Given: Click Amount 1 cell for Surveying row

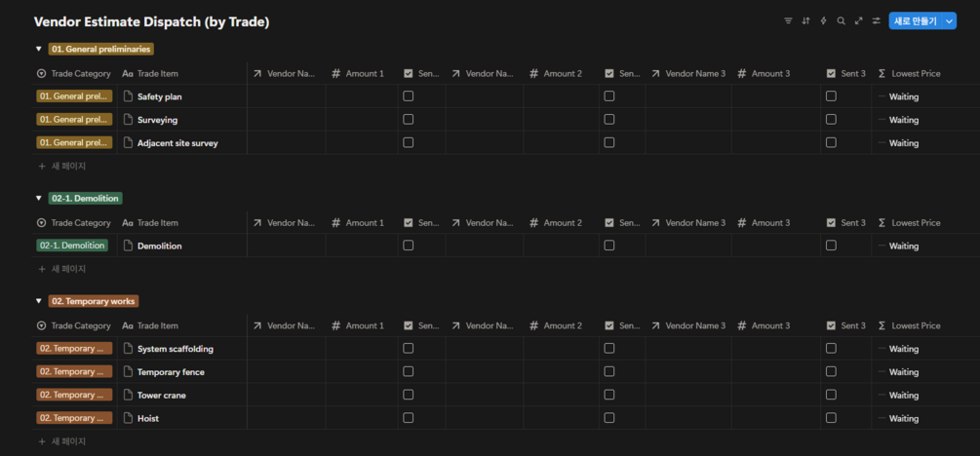Looking at the screenshot, I should pyautogui.click(x=361, y=119).
